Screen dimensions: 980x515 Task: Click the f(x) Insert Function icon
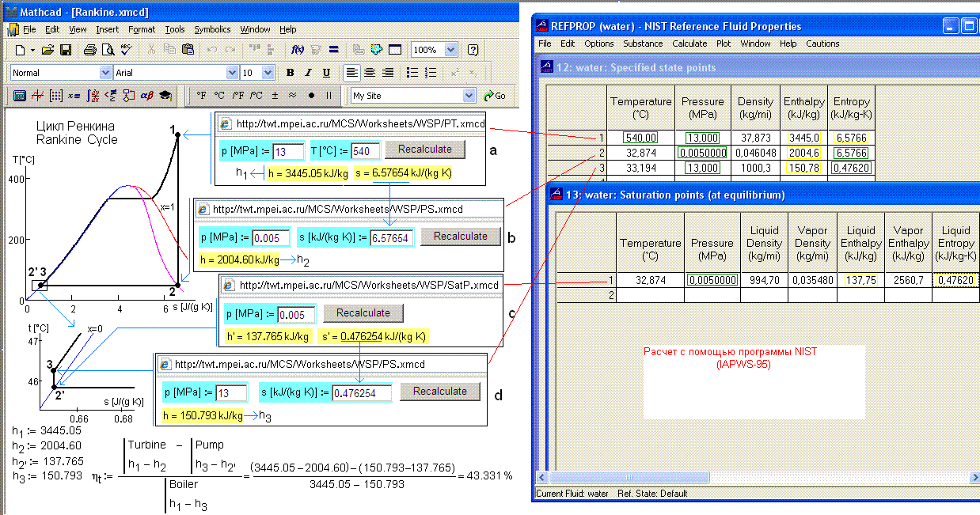(298, 50)
